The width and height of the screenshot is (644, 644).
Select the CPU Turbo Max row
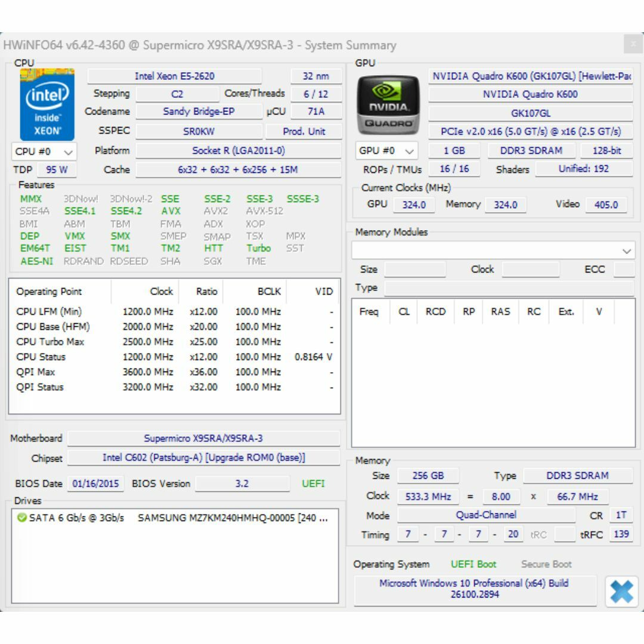(x=175, y=342)
